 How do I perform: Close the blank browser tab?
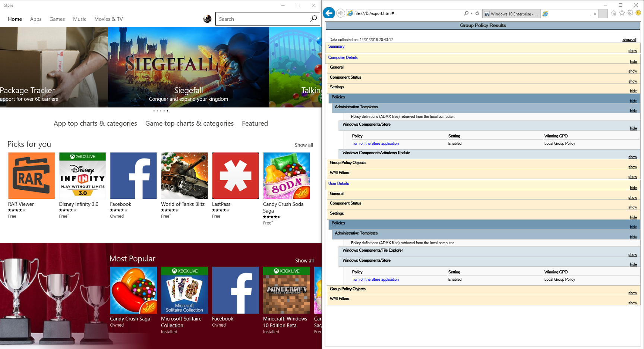[595, 14]
